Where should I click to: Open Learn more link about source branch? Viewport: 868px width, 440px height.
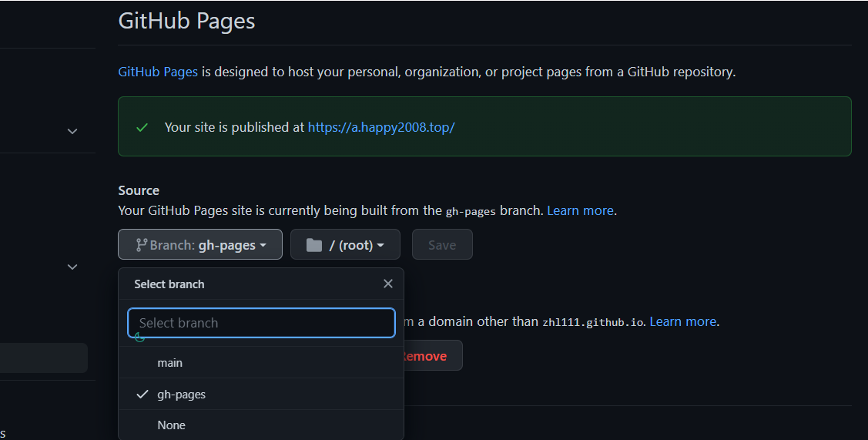(x=580, y=210)
